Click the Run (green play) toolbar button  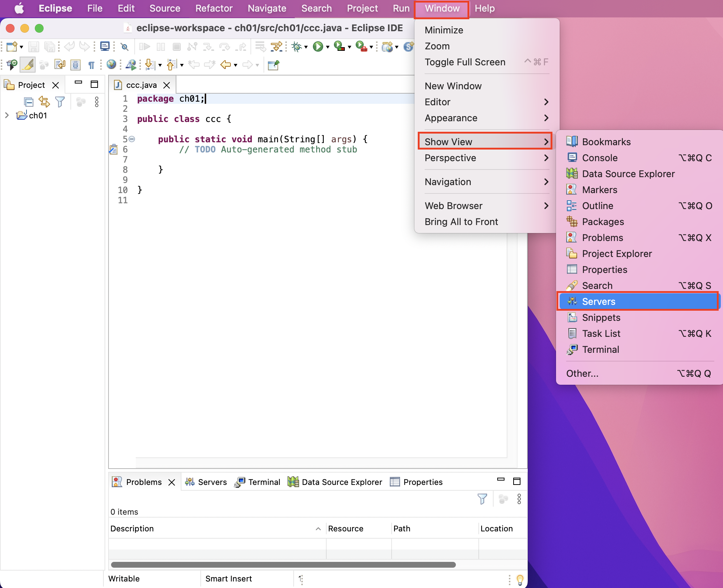pos(318,46)
